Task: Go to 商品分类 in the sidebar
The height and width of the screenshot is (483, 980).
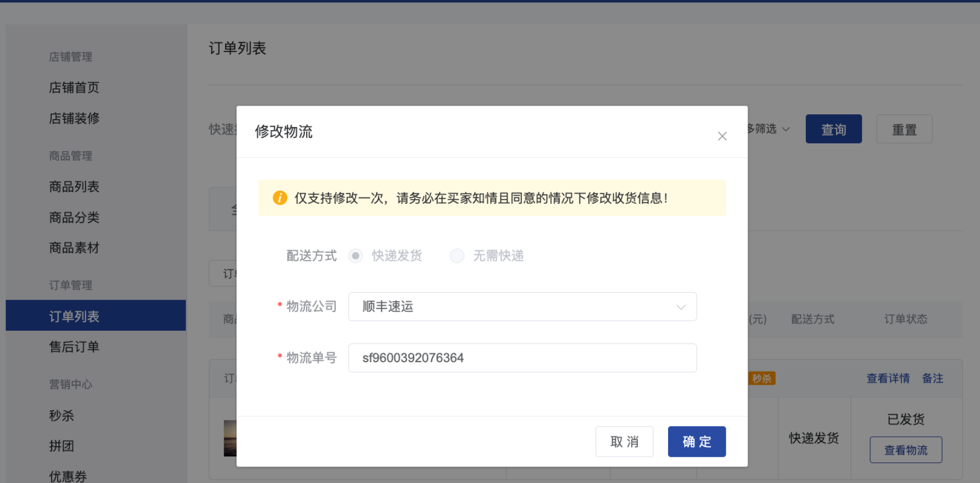Action: point(74,218)
